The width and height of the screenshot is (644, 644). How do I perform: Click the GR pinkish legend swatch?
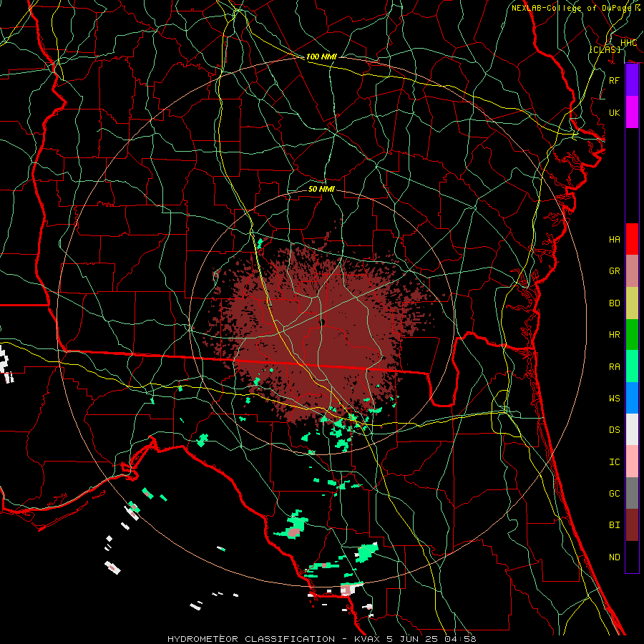pyautogui.click(x=632, y=270)
